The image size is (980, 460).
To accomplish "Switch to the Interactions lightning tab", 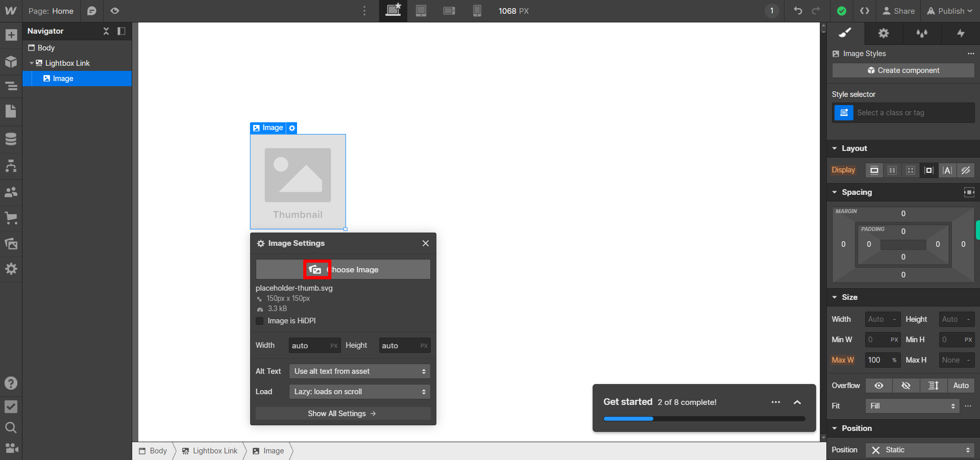I will click(x=961, y=33).
